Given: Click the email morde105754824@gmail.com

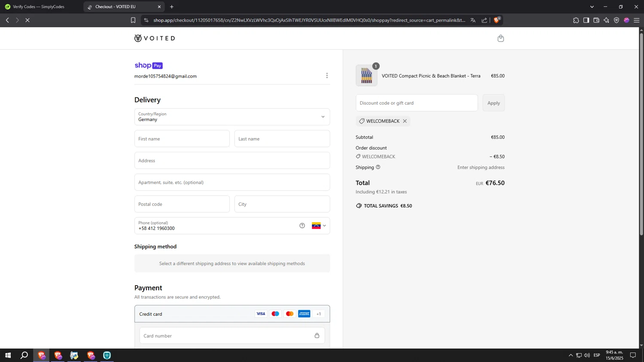Looking at the screenshot, I should click(165, 76).
